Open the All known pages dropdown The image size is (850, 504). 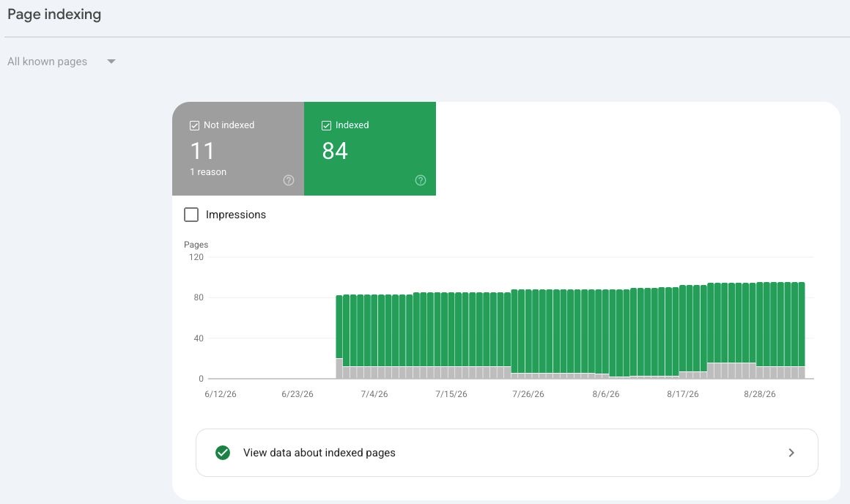[62, 62]
